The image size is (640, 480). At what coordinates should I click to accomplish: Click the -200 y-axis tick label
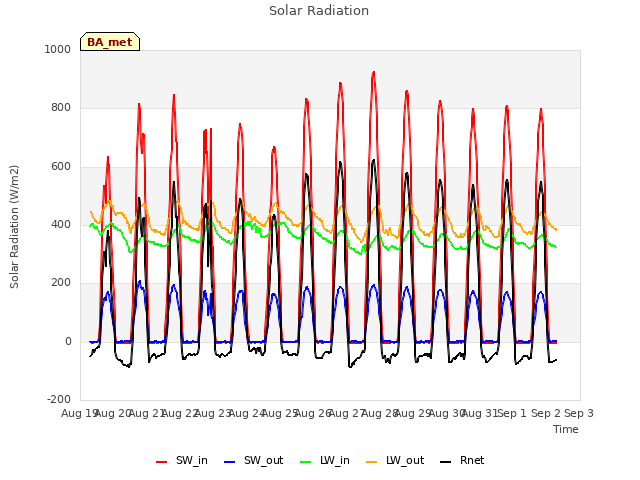59,399
